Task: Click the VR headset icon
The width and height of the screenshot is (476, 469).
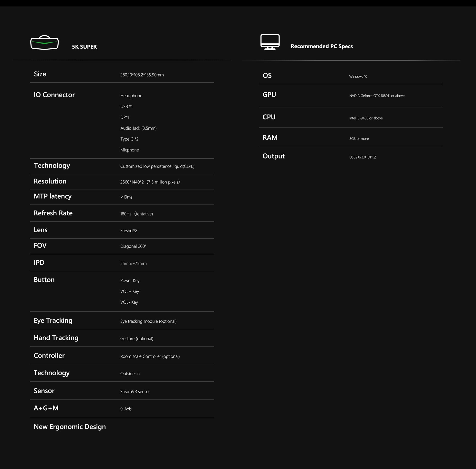Action: [x=44, y=43]
